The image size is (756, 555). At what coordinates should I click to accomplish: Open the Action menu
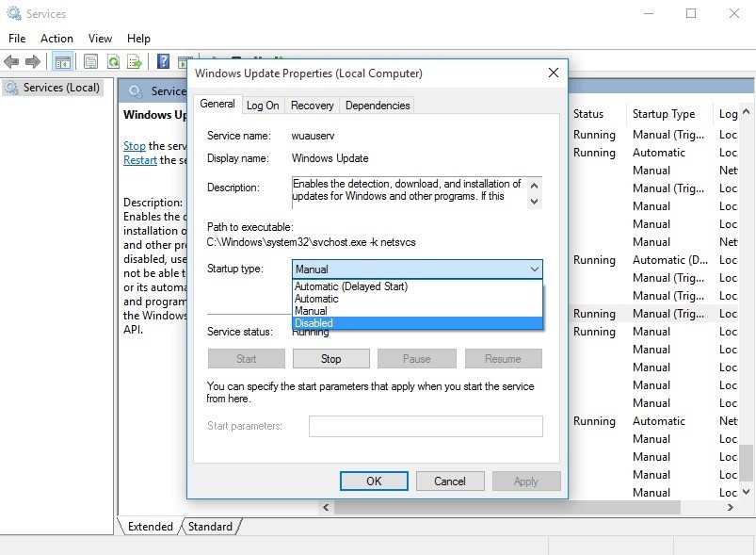56,38
